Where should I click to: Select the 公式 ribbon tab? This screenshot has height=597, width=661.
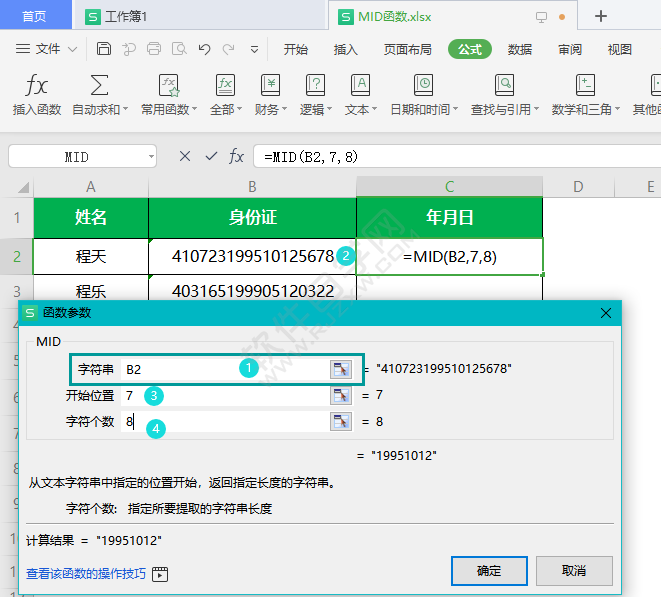tap(470, 49)
